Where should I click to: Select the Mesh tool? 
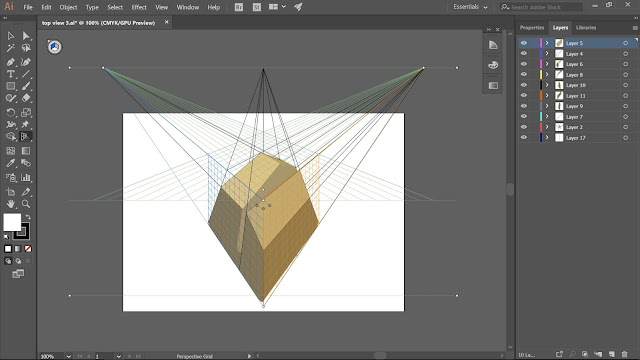(x=11, y=151)
